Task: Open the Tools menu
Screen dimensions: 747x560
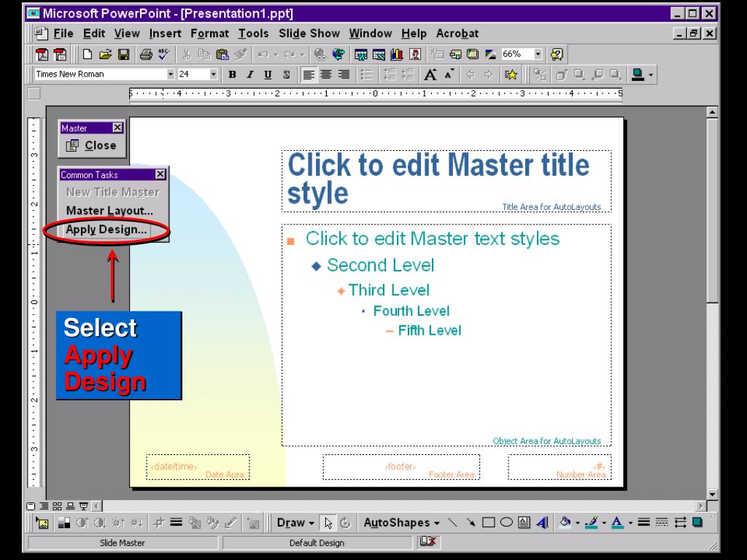Action: click(x=253, y=34)
